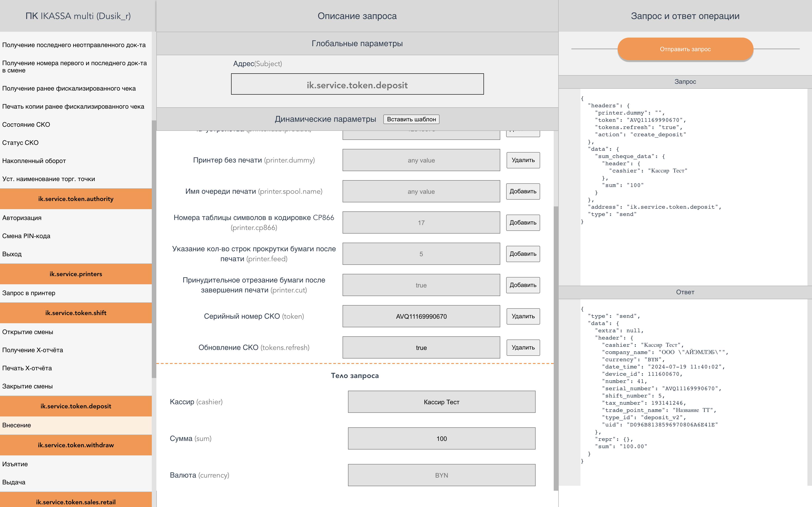This screenshot has width=812, height=507.
Task: Select the 'Изъятие' menu entry
Action: [15, 464]
